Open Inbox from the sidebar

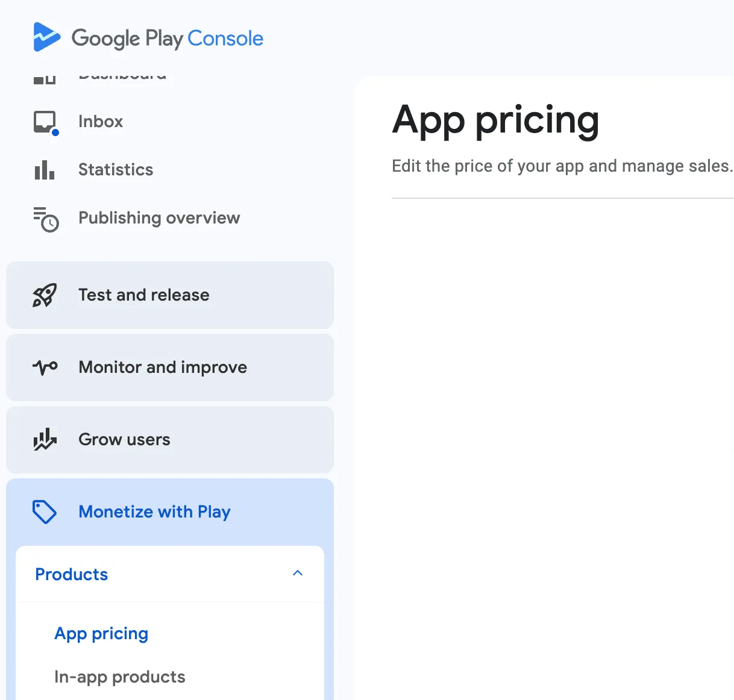101,122
